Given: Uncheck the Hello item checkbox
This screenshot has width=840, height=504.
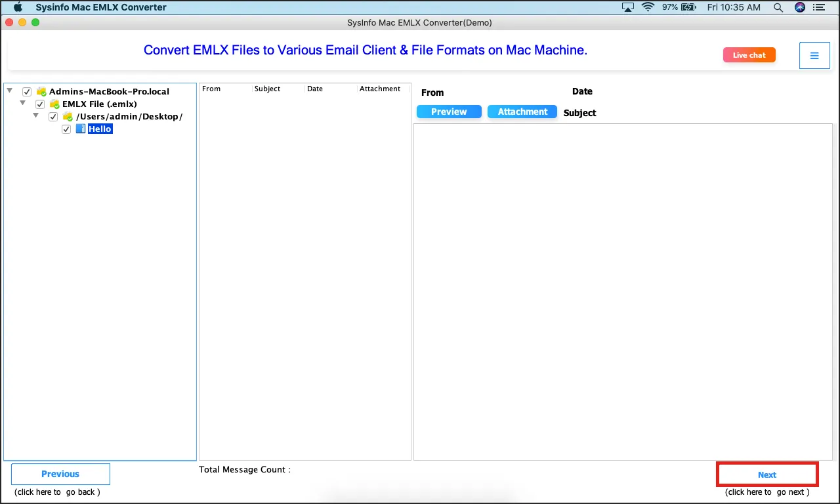Looking at the screenshot, I should pos(66,129).
